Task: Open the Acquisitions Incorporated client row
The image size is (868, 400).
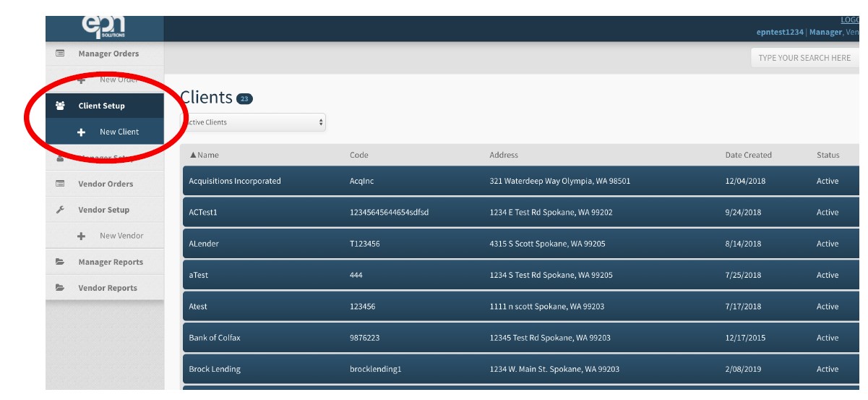Action: click(x=521, y=181)
